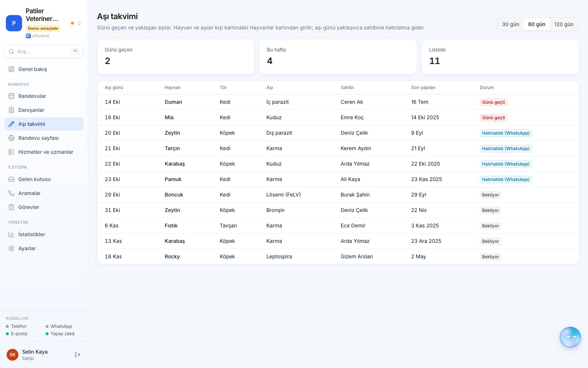Click the Mia animal name
This screenshot has height=368, width=588.
pyautogui.click(x=169, y=117)
